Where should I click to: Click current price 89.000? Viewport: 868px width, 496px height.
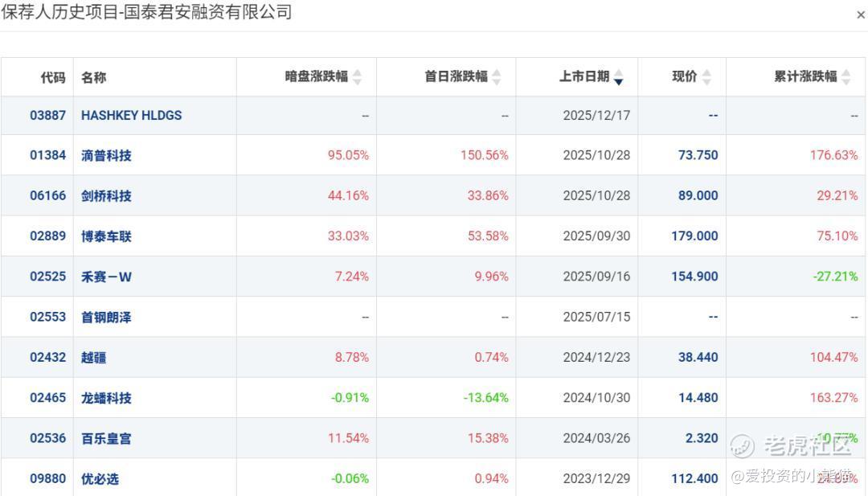(698, 195)
